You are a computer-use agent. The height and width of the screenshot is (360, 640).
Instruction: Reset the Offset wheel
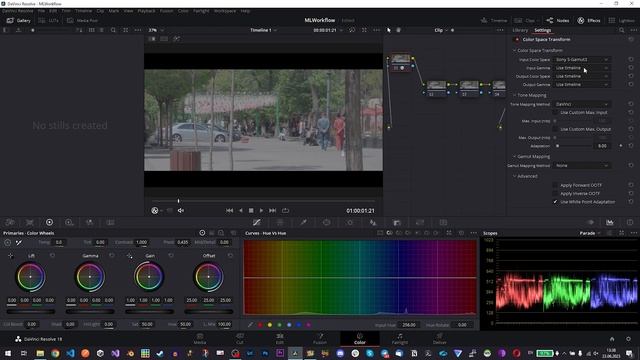coord(230,256)
